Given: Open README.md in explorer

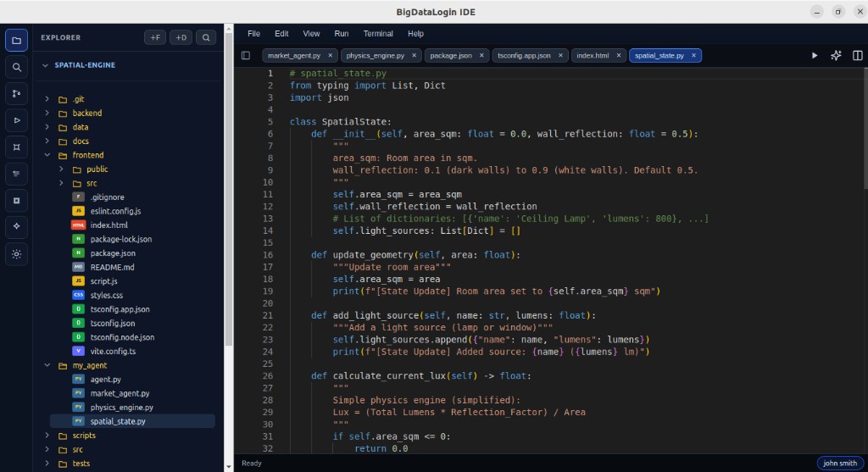Looking at the screenshot, I should pos(113,267).
